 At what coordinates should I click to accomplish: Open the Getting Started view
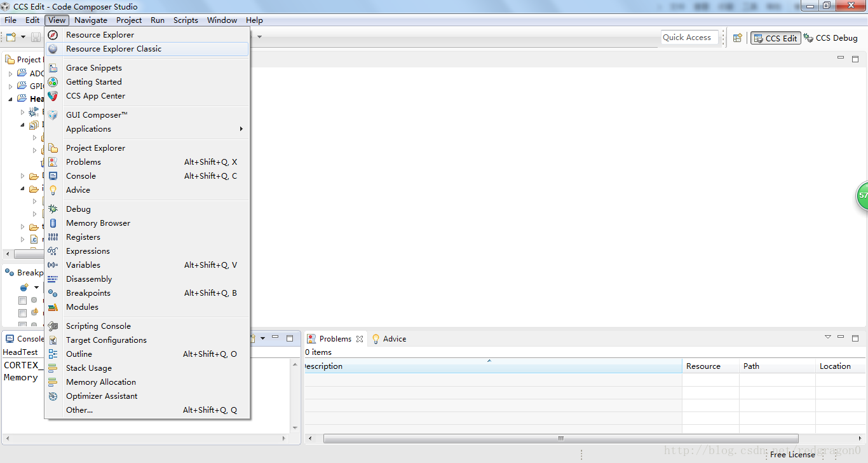coord(147,82)
